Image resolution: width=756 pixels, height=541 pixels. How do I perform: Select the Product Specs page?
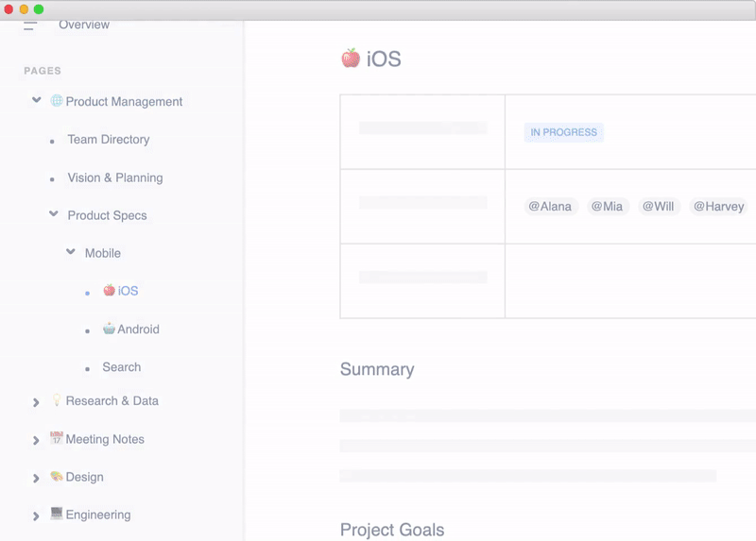pyautogui.click(x=107, y=215)
